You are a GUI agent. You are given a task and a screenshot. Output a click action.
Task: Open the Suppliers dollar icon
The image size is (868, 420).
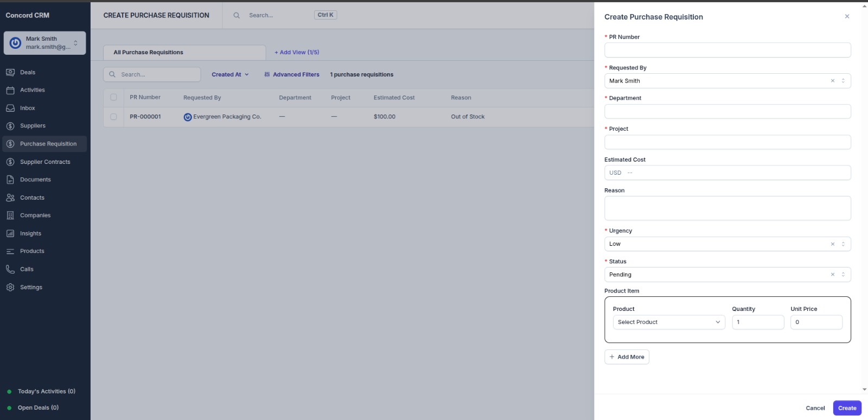[x=10, y=126]
